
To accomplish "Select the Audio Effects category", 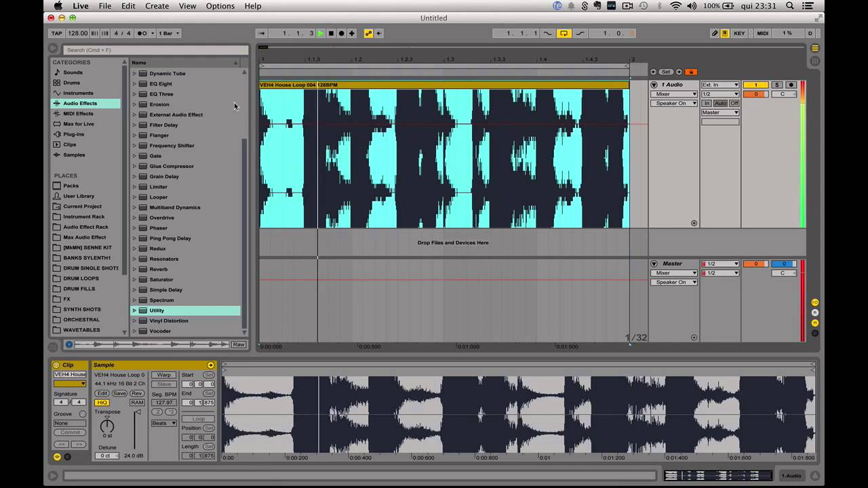I will click(x=86, y=103).
